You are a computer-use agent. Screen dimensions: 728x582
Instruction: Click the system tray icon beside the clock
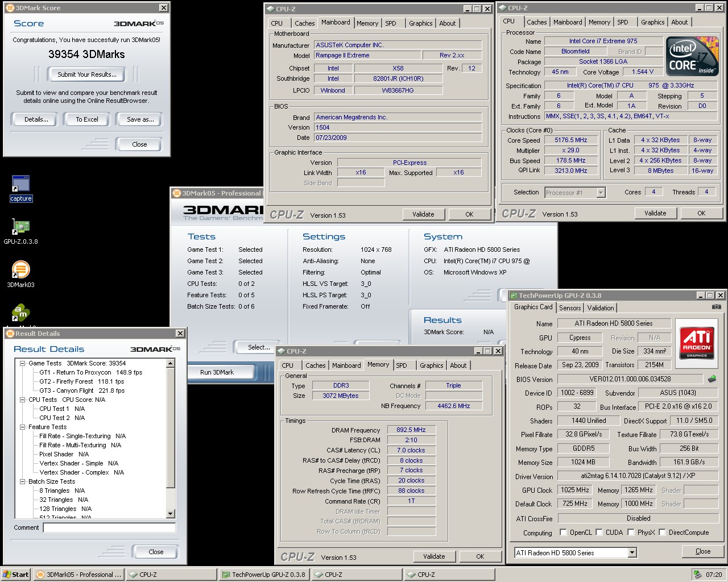[697, 575]
